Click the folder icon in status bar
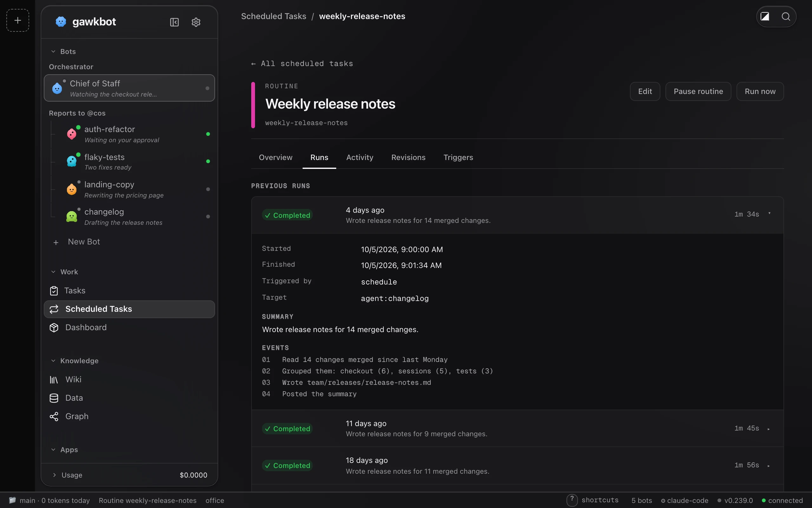The height and width of the screenshot is (508, 812). [x=12, y=500]
